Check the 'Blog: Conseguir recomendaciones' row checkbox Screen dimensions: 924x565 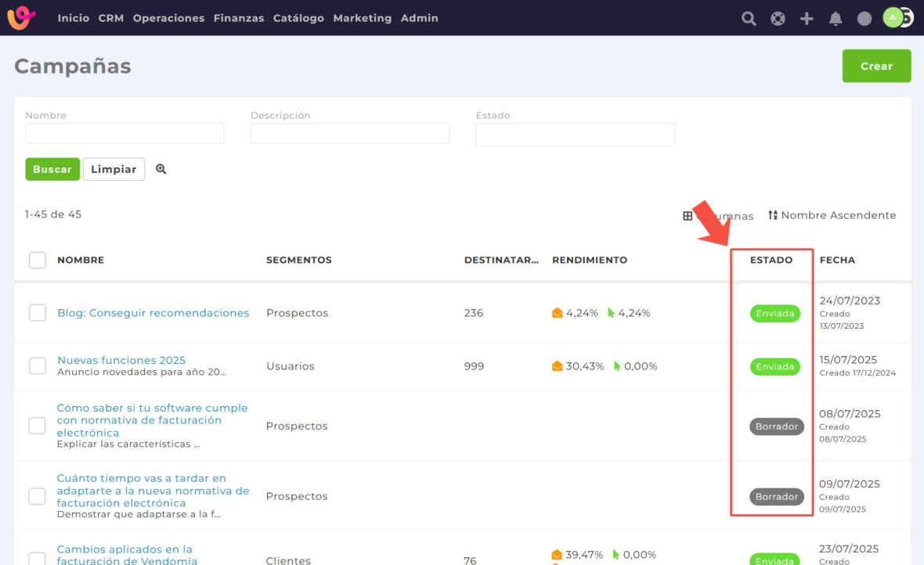pos(38,313)
